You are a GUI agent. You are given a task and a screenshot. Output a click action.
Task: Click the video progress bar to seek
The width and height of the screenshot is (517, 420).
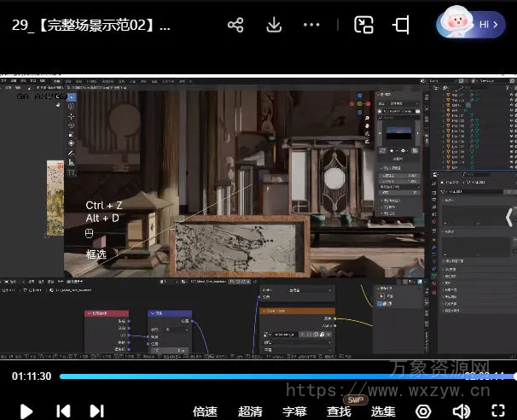[x=282, y=376]
